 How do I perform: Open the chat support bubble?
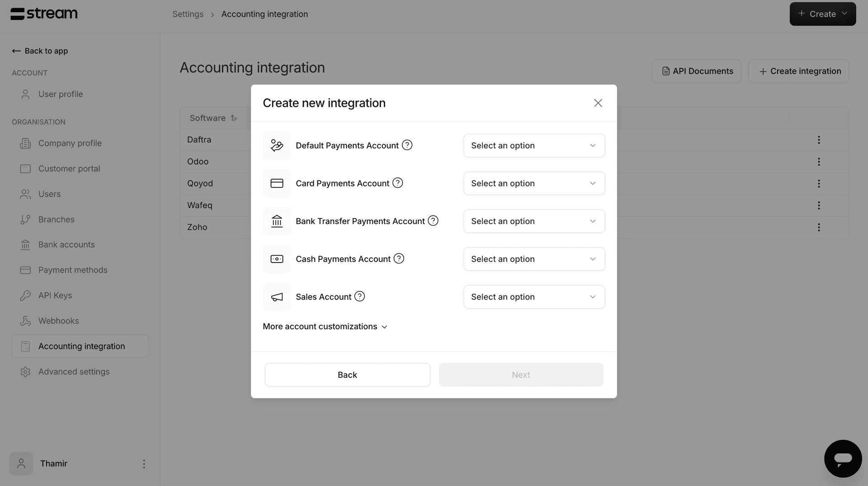843,458
